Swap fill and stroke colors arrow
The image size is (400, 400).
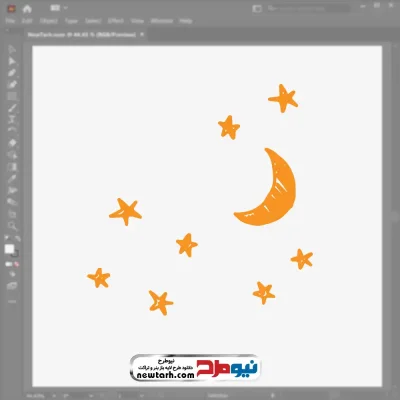click(18, 239)
